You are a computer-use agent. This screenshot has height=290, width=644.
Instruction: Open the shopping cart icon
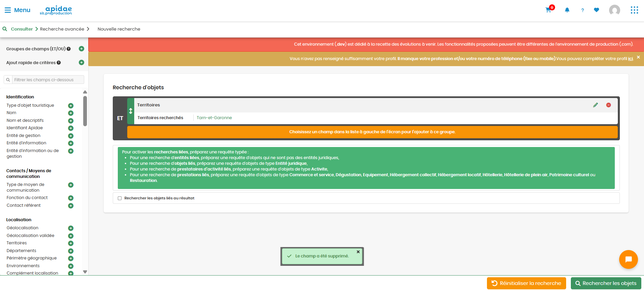(548, 10)
